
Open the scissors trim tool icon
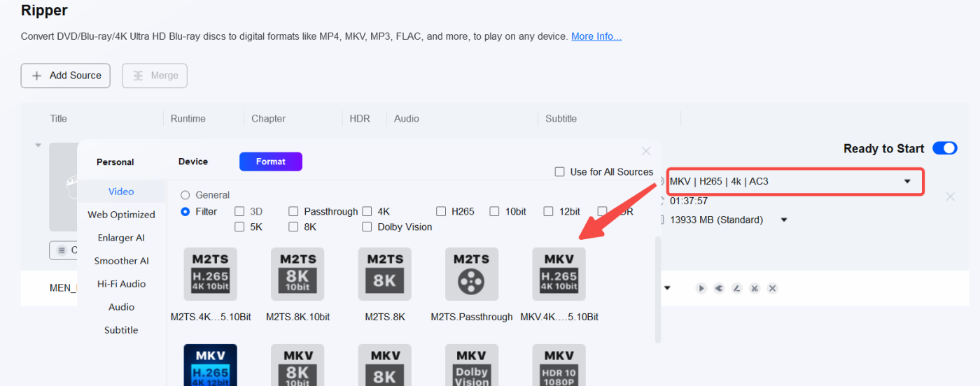click(x=755, y=288)
